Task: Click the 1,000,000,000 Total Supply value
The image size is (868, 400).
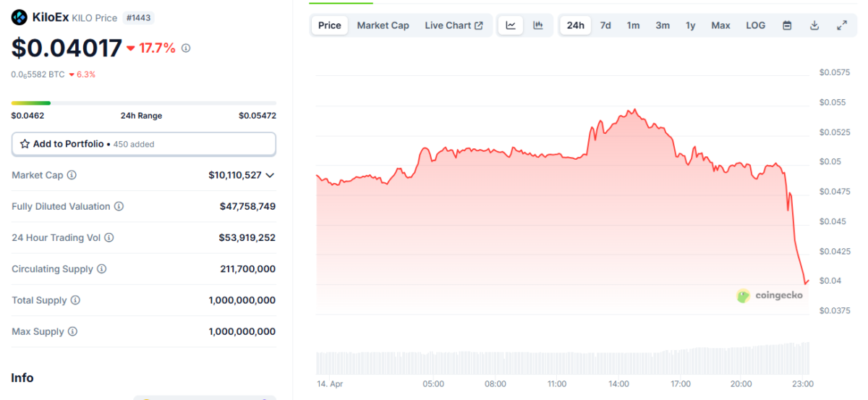Action: pos(242,300)
